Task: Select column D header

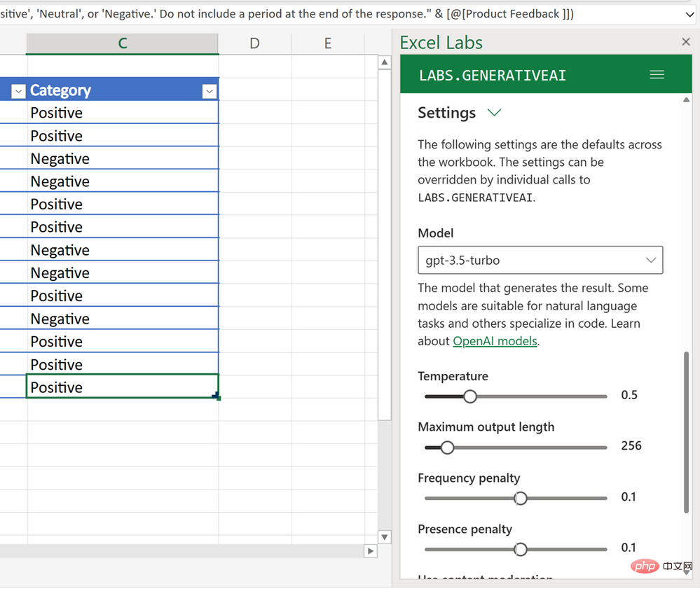Action: point(254,43)
